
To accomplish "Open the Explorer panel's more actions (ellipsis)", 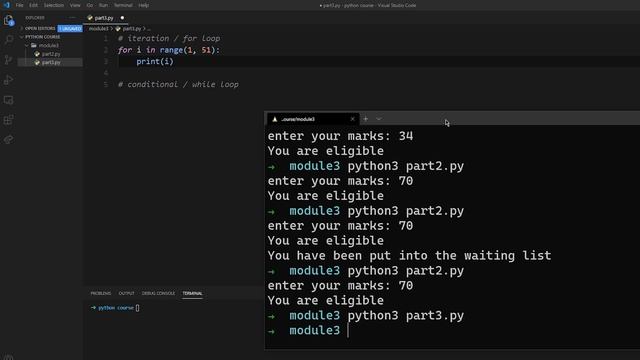I will pos(72,18).
